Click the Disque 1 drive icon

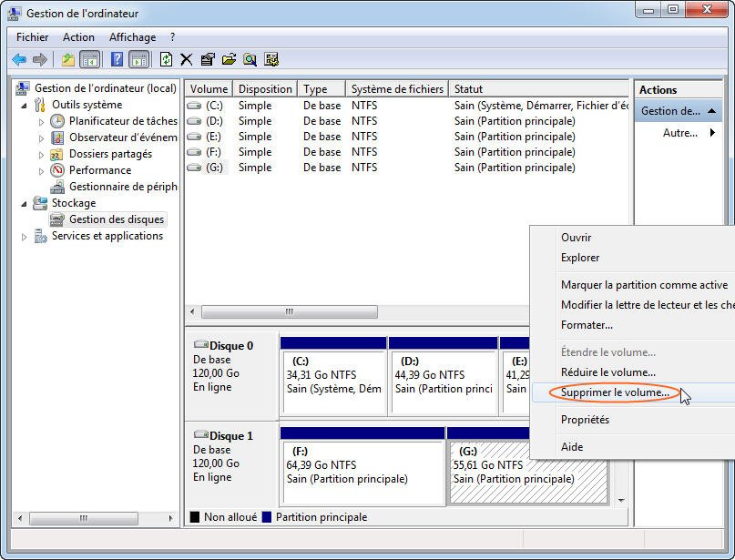[x=201, y=434]
